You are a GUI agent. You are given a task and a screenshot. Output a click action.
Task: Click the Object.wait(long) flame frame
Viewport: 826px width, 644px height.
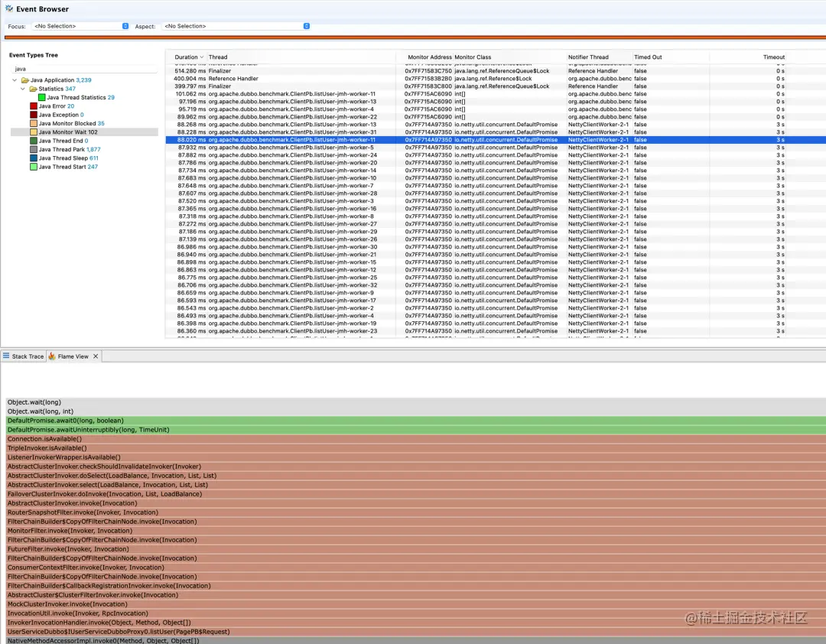point(415,402)
